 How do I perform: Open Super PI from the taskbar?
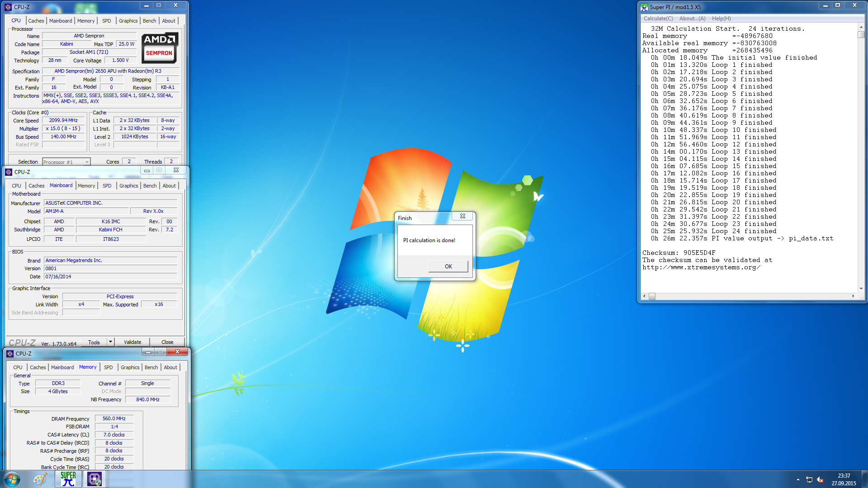(68, 479)
